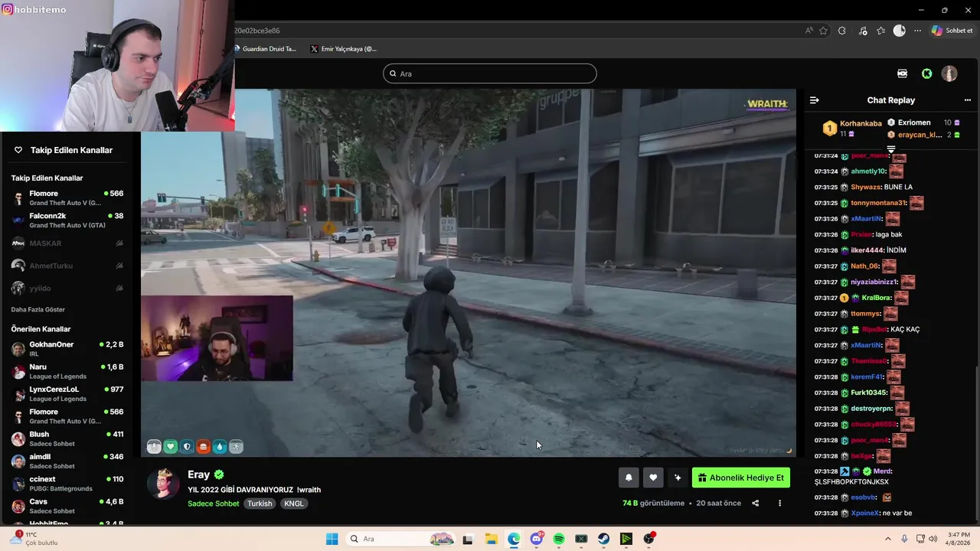Image resolution: width=980 pixels, height=551 pixels.
Task: Open Spotify from the taskbar
Action: tap(559, 539)
